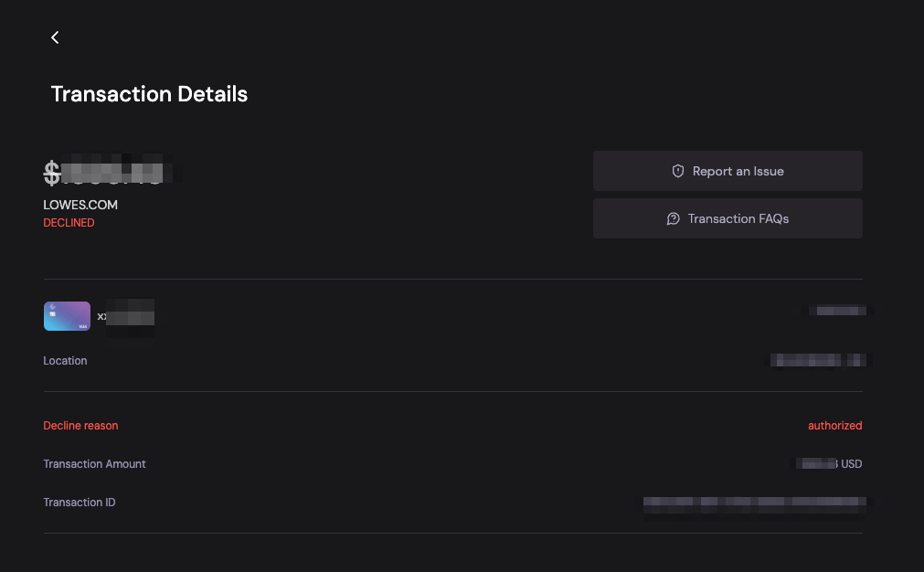Select the masked card number next to card

point(126,316)
